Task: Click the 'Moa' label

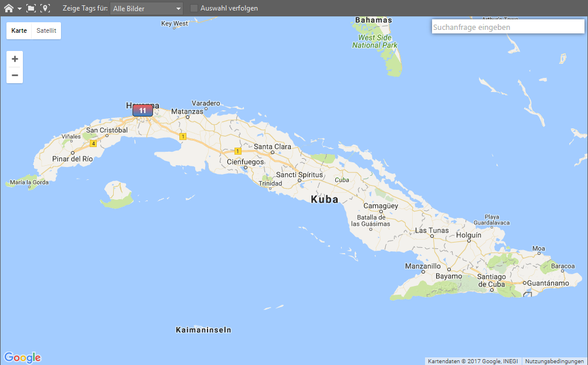Action: [x=539, y=248]
